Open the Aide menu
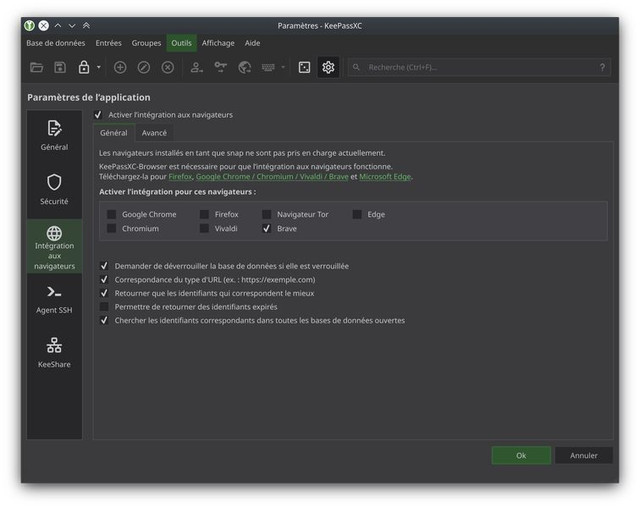 click(252, 43)
